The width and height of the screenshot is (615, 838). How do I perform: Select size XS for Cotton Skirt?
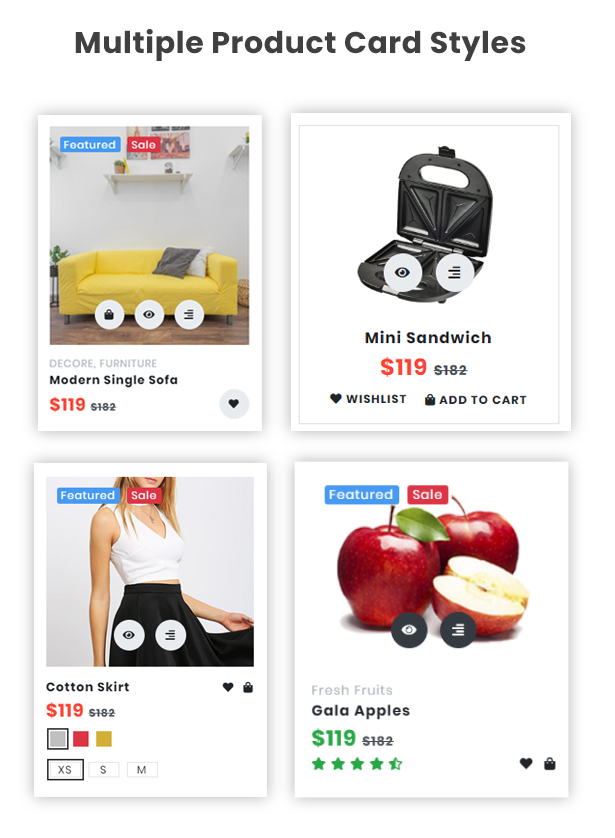pos(65,770)
